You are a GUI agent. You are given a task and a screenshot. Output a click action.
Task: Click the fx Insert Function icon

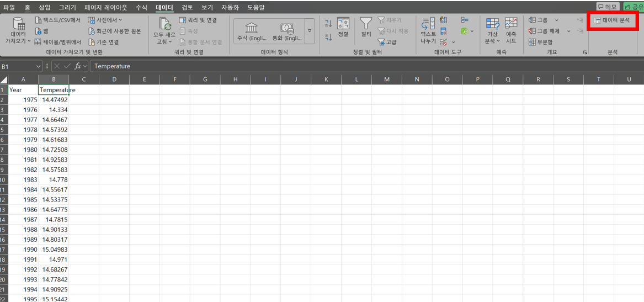tap(77, 66)
